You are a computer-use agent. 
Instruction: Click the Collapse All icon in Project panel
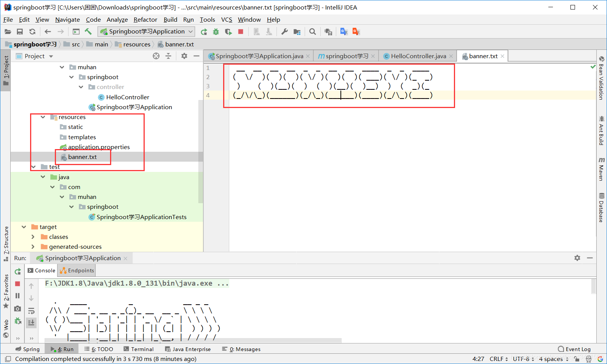pyautogui.click(x=168, y=56)
